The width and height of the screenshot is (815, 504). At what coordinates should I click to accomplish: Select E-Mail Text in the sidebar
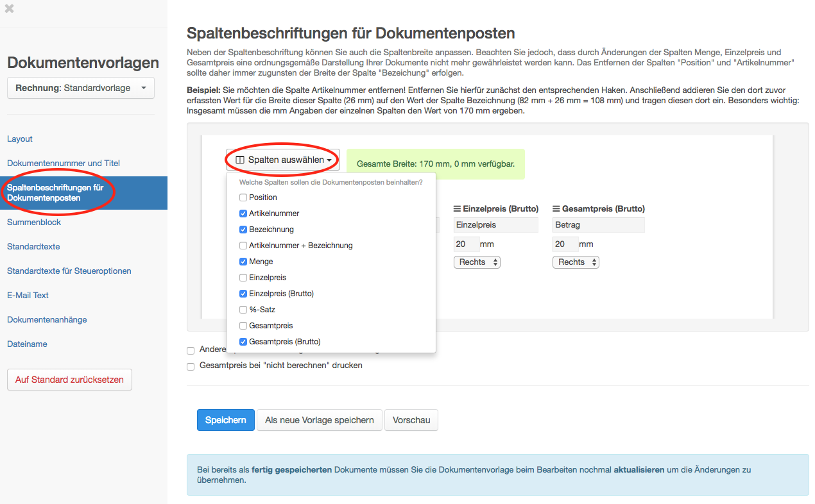[x=28, y=296]
